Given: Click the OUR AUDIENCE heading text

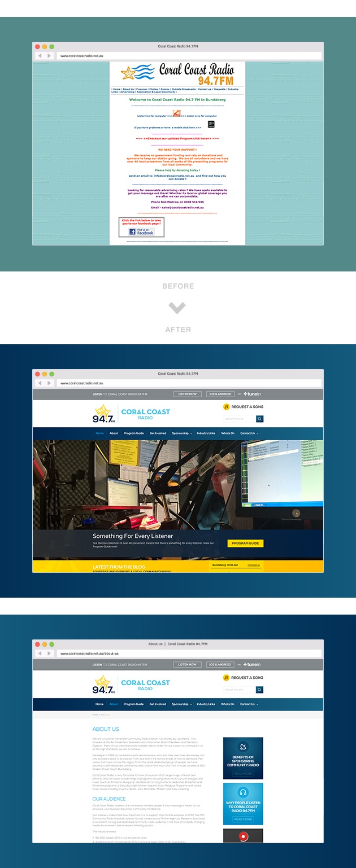Looking at the screenshot, I should click(109, 799).
